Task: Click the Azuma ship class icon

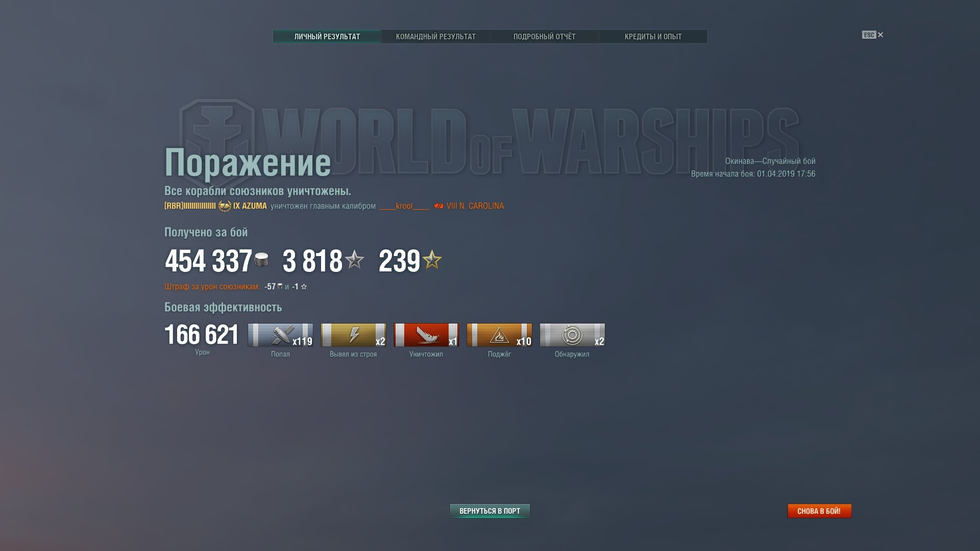Action: pyautogui.click(x=225, y=206)
